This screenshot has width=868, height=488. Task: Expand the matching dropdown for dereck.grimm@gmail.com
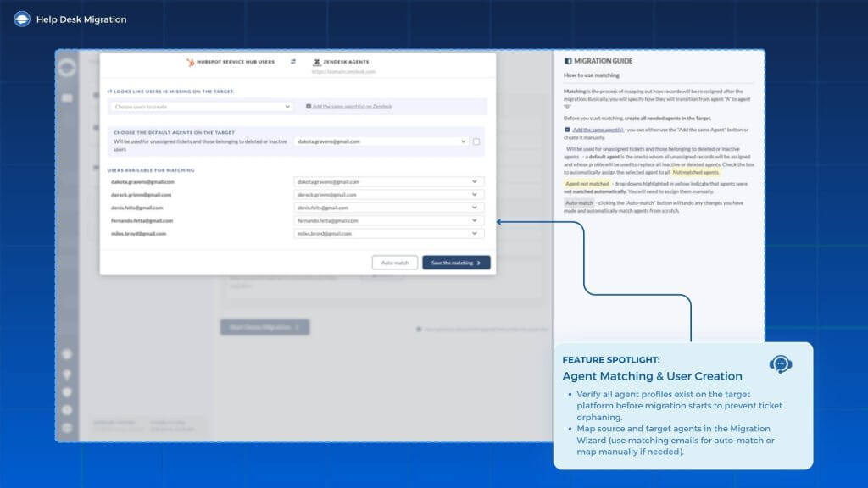pos(388,195)
